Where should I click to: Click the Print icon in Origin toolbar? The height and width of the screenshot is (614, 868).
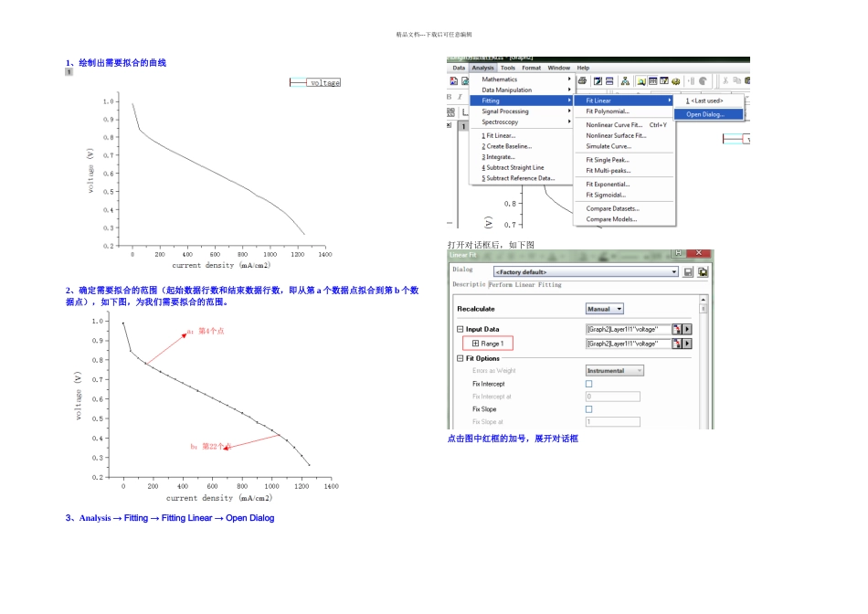tap(582, 80)
